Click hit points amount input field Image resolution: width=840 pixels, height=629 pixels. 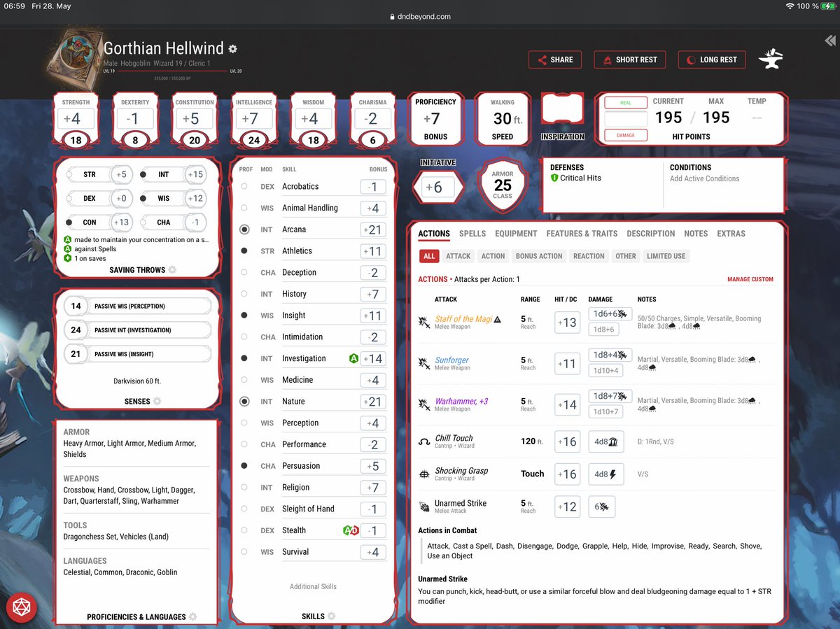click(x=626, y=119)
